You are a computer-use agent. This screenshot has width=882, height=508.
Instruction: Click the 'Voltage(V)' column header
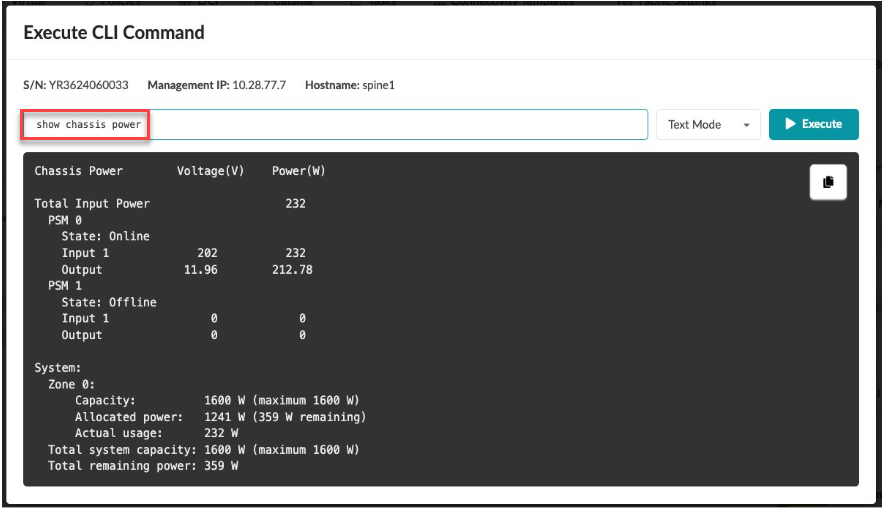(210, 171)
